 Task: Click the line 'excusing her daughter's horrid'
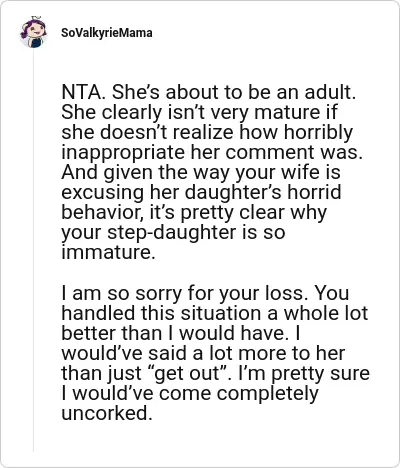(201, 192)
